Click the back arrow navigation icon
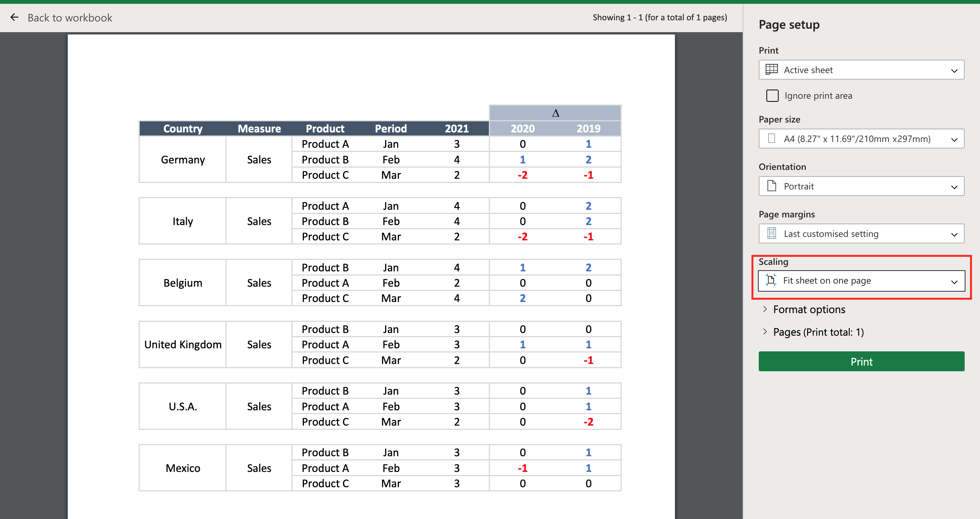Screen dimensions: 980x519 coord(14,17)
